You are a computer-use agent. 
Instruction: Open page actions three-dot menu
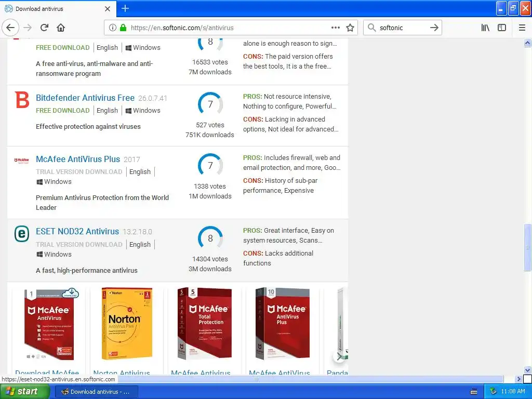(x=335, y=28)
